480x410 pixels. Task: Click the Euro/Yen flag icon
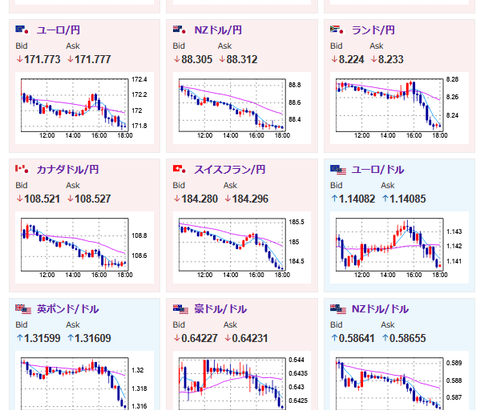(22, 30)
